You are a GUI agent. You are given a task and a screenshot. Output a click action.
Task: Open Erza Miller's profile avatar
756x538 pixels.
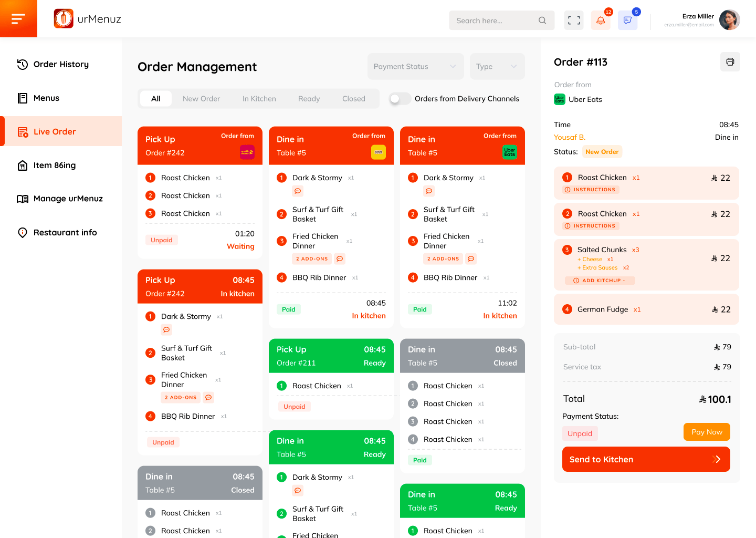click(x=729, y=20)
